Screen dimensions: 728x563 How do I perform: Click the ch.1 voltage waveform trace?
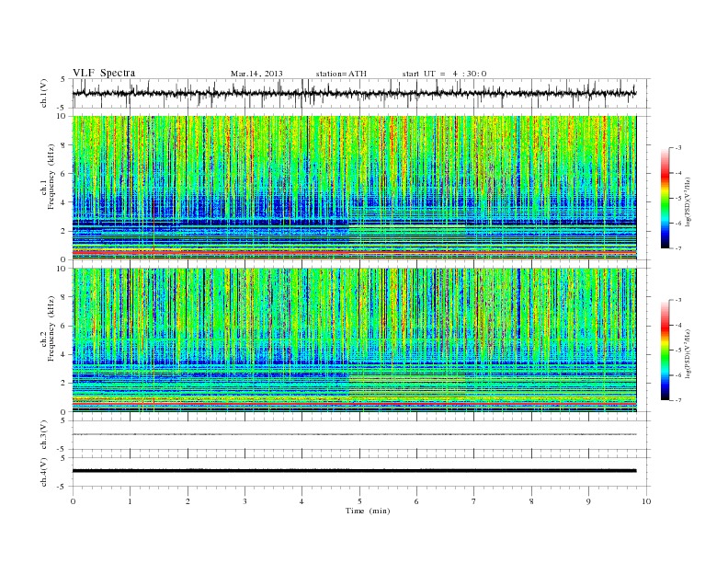point(354,93)
